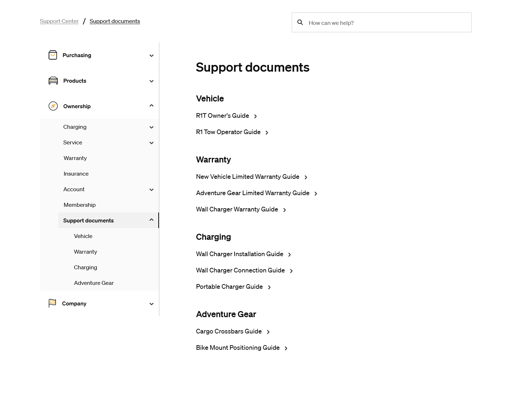Viewport: 511px width, 420px height.
Task: Open Bike Mount Positioning Guide link
Action: click(238, 348)
